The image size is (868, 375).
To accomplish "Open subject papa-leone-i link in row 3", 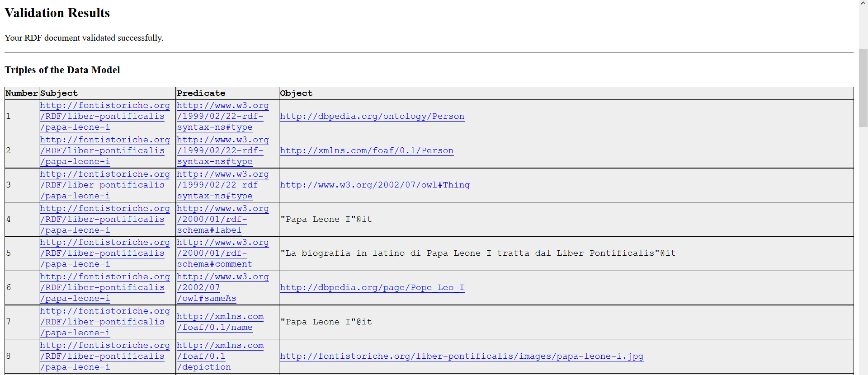I will click(x=105, y=185).
